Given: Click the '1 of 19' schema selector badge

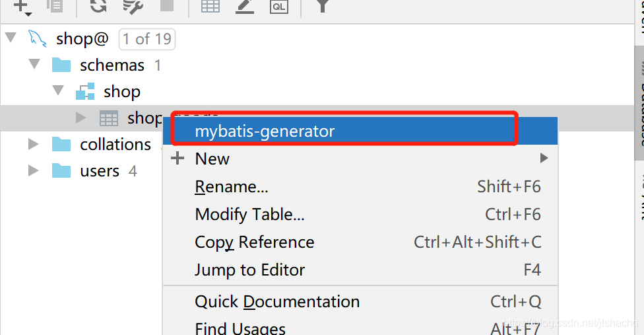Looking at the screenshot, I should click(146, 39).
